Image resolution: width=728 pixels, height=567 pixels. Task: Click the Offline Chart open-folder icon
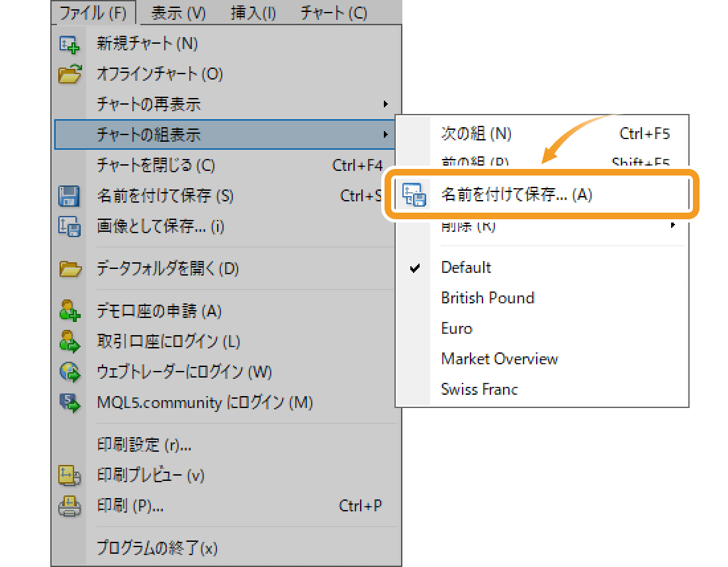tap(69, 74)
